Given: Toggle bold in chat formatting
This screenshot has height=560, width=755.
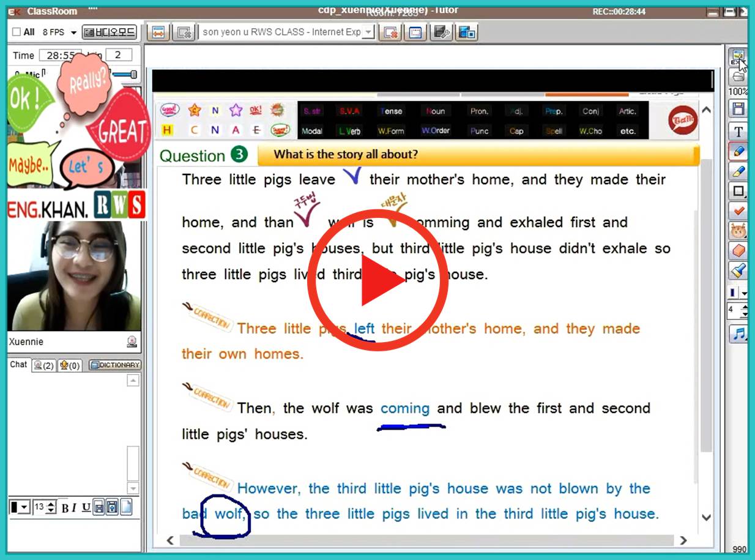Looking at the screenshot, I should click(x=65, y=508).
